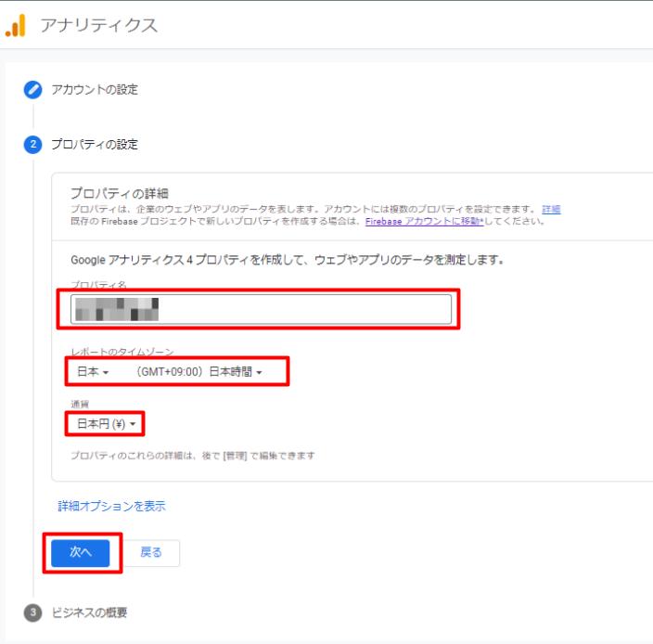The image size is (653, 644).
Task: Open the 日本円 (¥) currency dropdown
Action: coord(107,424)
